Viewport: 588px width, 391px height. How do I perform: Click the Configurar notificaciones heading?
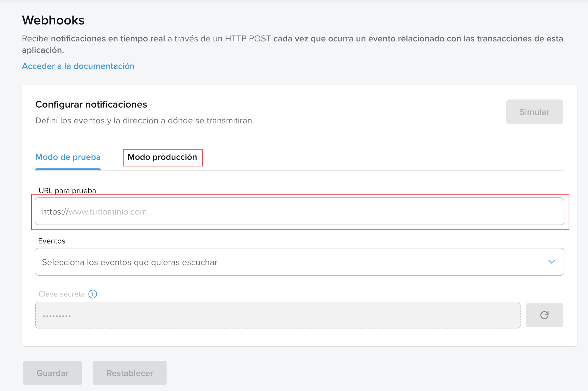pyautogui.click(x=91, y=104)
